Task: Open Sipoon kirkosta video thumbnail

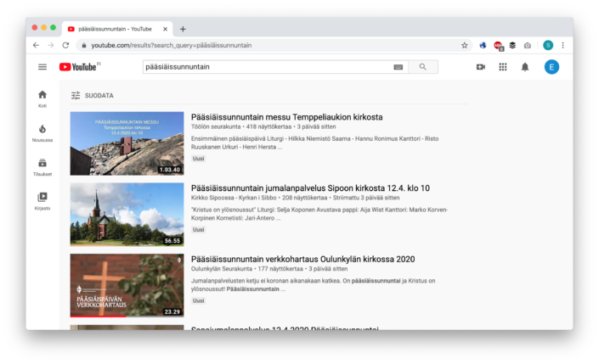Action: [127, 215]
